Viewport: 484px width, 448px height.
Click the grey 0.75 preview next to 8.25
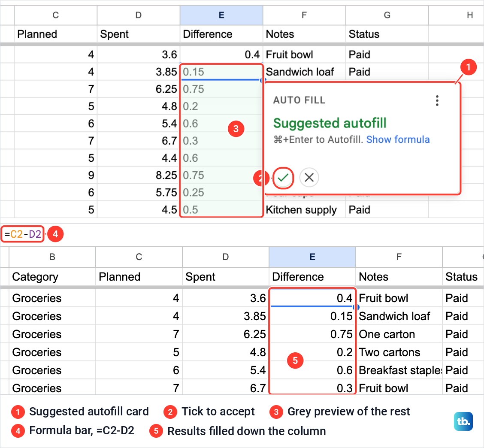pyautogui.click(x=221, y=176)
